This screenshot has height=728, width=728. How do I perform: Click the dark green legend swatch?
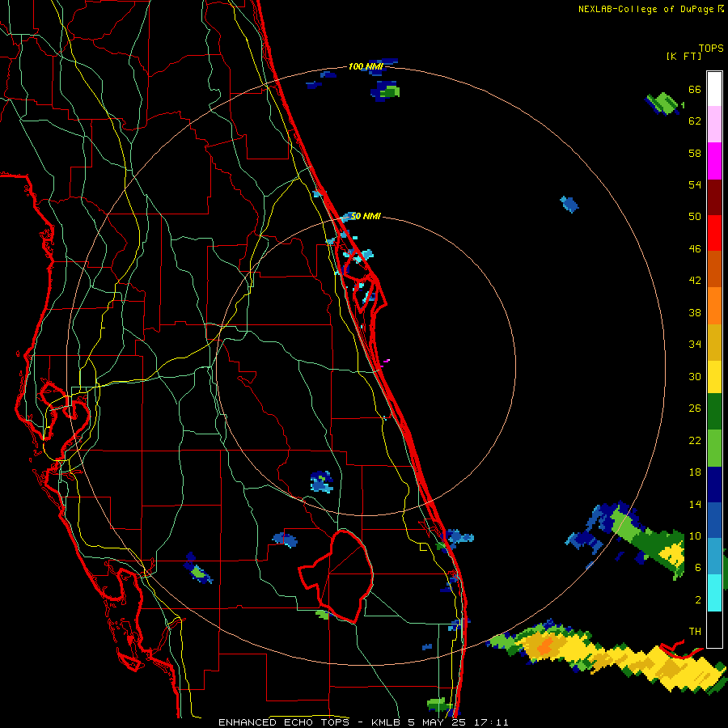point(714,412)
